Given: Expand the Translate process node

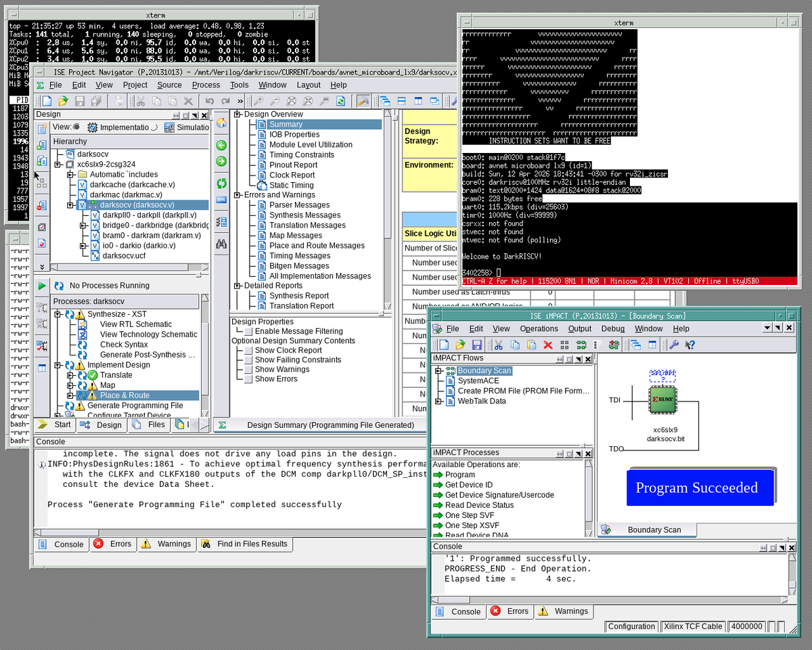Looking at the screenshot, I should click(70, 375).
